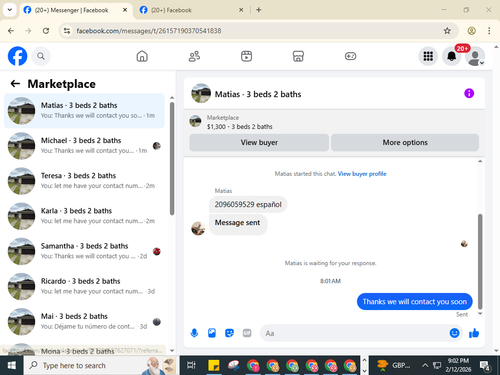Open Sticky Notes on the taskbar

click(214, 366)
